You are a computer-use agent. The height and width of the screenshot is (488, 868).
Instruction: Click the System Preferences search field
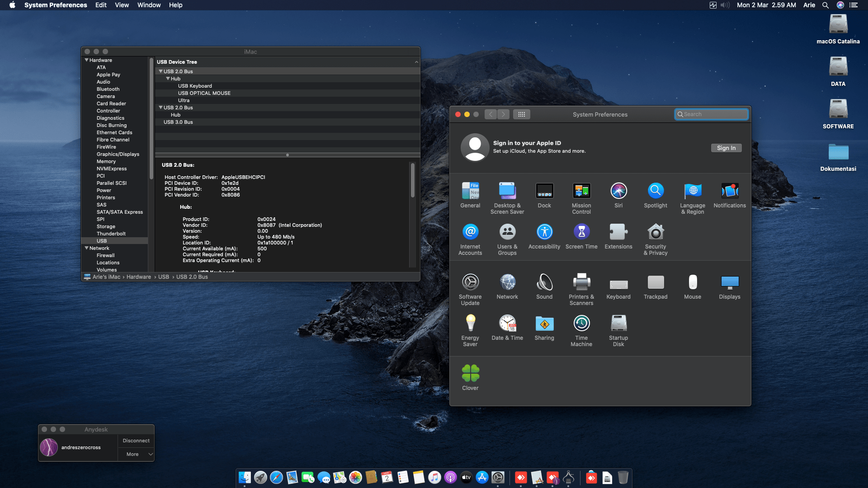(x=712, y=114)
